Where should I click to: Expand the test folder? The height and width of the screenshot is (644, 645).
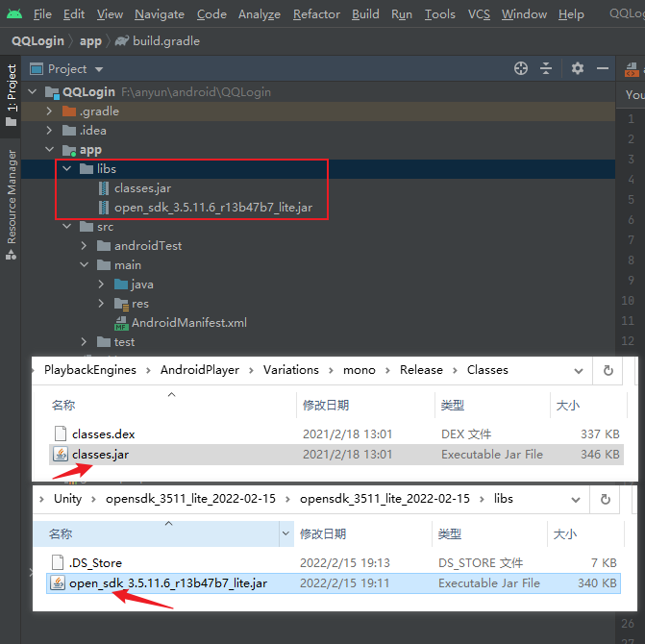[x=84, y=342]
